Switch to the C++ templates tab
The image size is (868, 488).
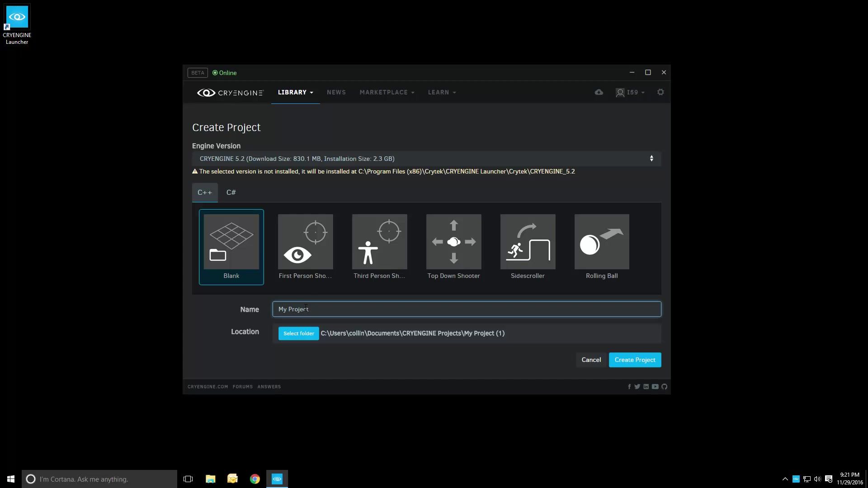[205, 192]
